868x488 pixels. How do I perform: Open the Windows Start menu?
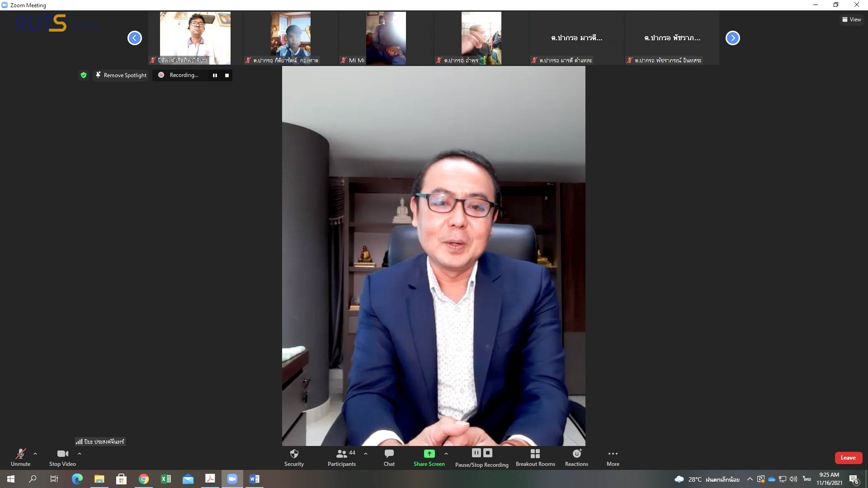click(x=11, y=479)
